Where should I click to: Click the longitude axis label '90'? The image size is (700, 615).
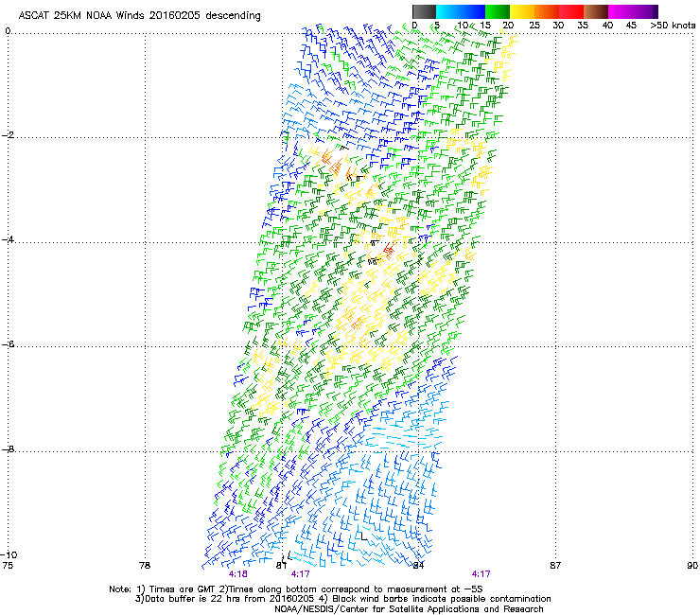692,566
